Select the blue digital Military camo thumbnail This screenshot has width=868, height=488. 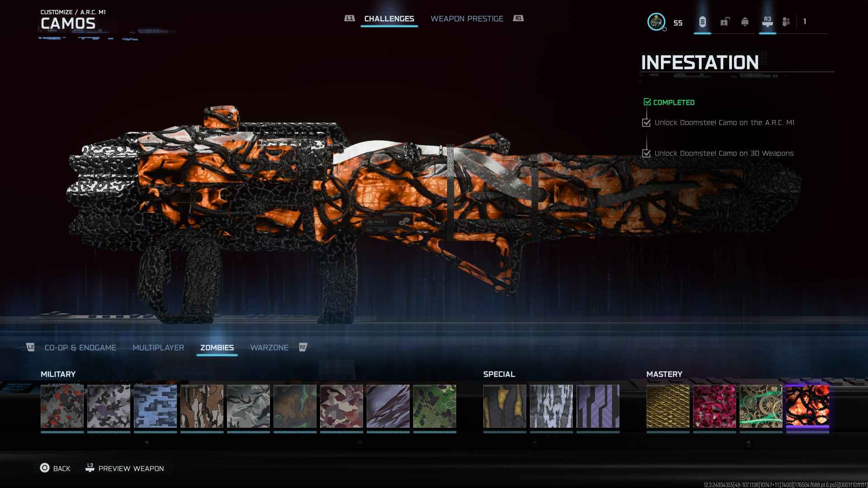point(155,406)
